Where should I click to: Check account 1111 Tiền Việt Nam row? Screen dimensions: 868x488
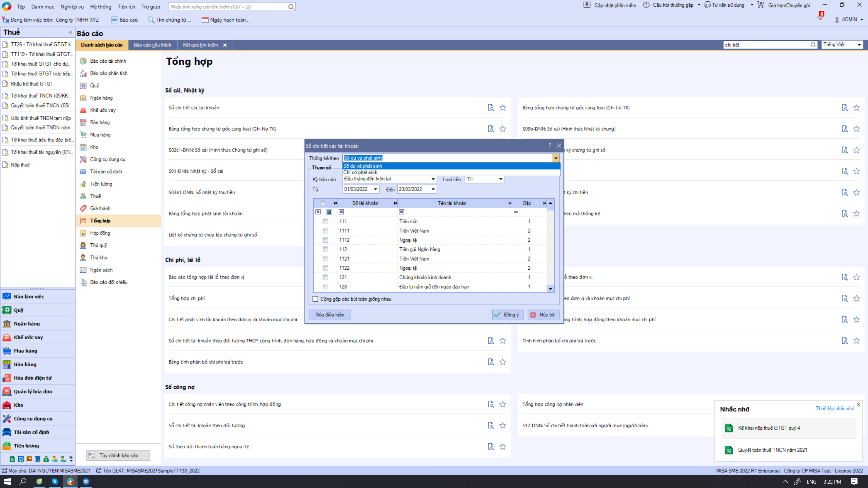pyautogui.click(x=325, y=231)
